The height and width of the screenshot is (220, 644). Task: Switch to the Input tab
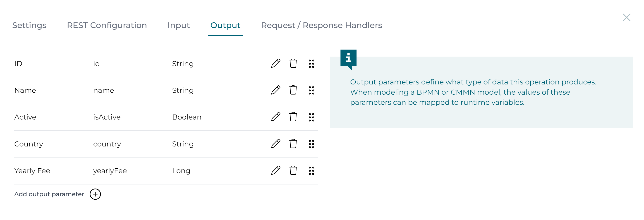click(x=179, y=25)
